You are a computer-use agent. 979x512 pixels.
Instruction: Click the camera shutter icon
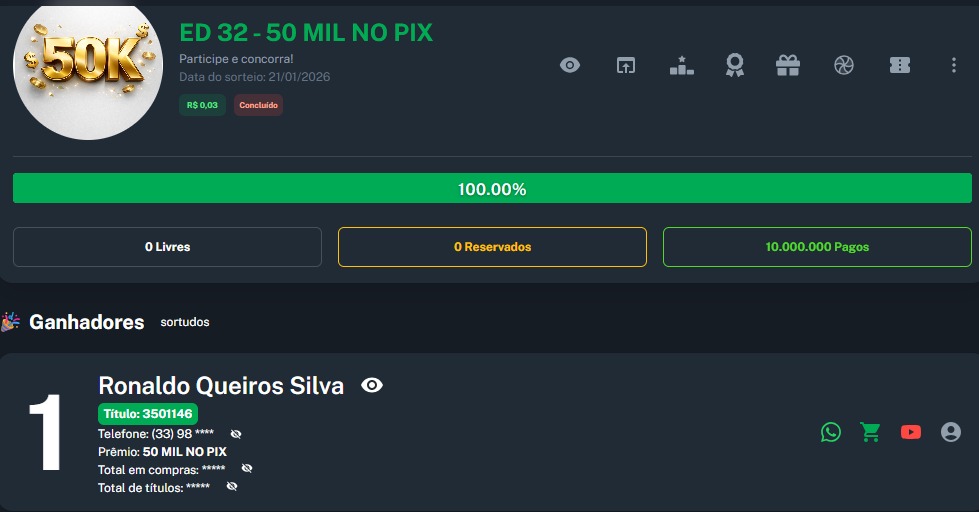tap(844, 66)
